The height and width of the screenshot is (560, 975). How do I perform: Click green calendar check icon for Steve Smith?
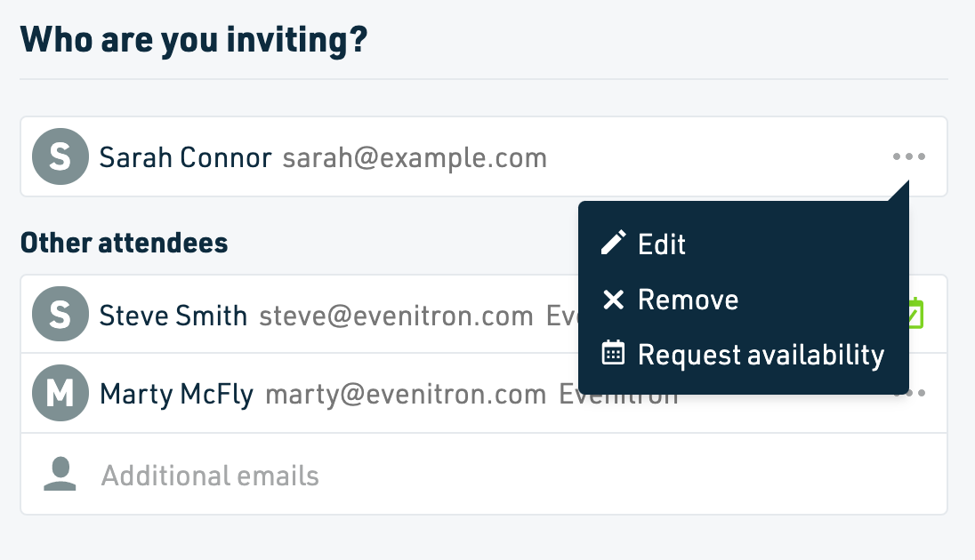click(x=916, y=314)
